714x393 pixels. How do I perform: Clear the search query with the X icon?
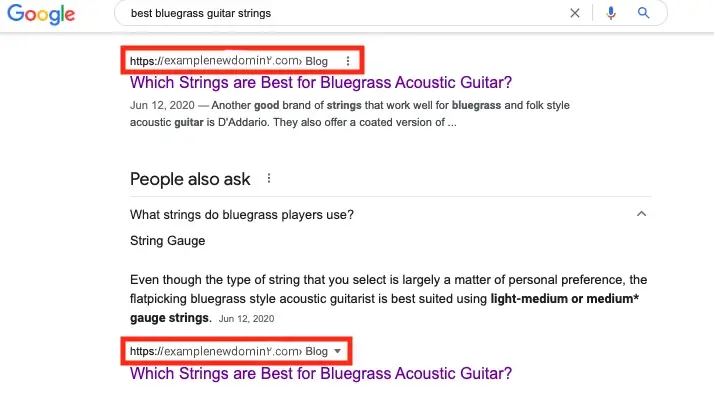tap(575, 13)
